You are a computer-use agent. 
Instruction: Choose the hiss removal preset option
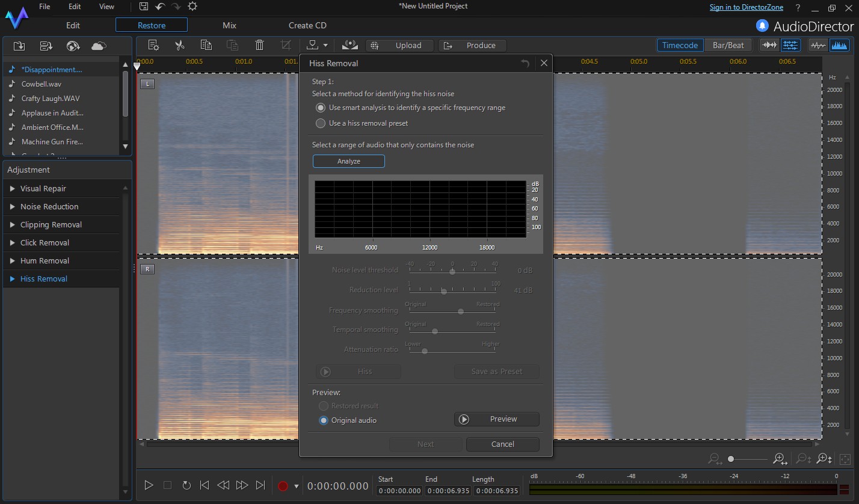coord(321,123)
